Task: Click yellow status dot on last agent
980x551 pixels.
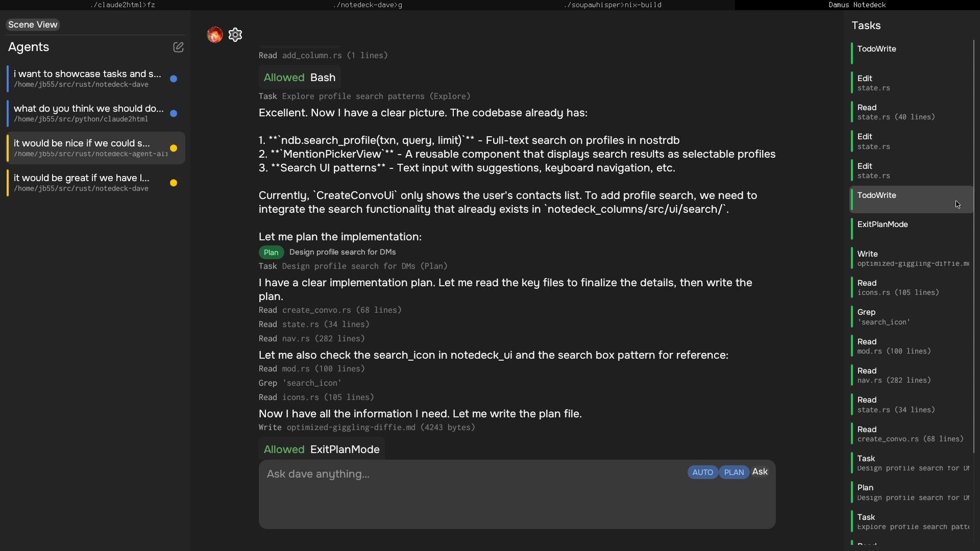Action: 174,183
